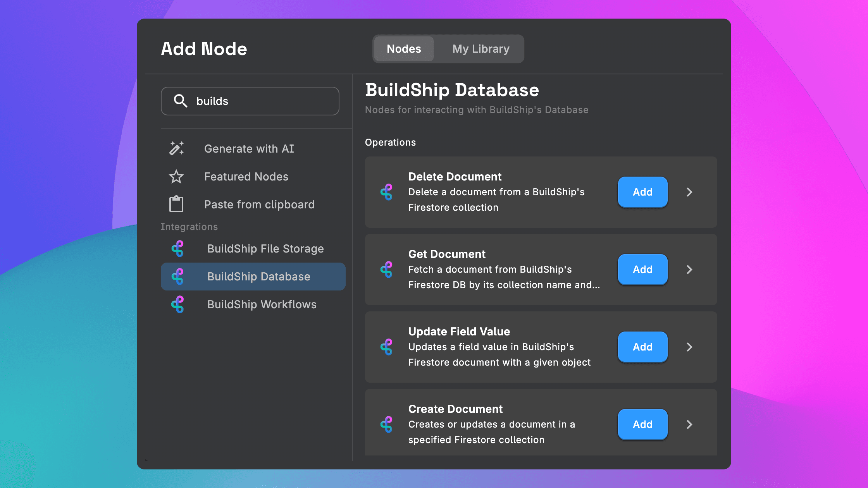
Task: Select the Nodes tab
Action: click(x=404, y=49)
